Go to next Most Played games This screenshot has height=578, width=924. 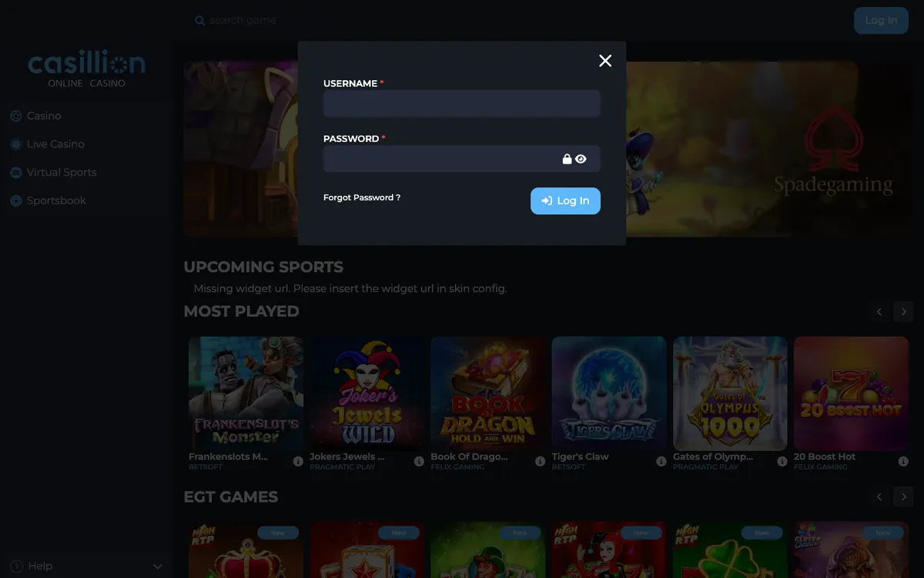click(x=904, y=312)
